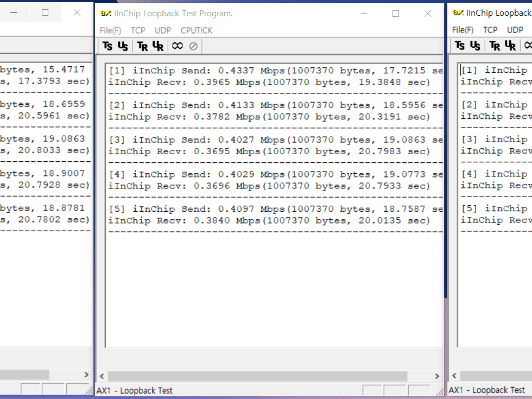This screenshot has width=532, height=399.
Task: Open TCP menu in right window
Action: pyautogui.click(x=490, y=30)
